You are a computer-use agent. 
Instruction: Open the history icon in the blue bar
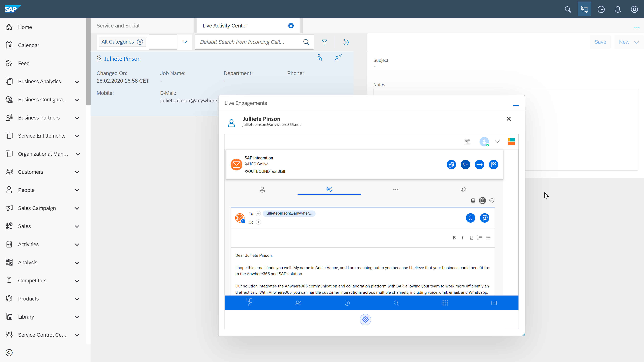pyautogui.click(x=347, y=303)
